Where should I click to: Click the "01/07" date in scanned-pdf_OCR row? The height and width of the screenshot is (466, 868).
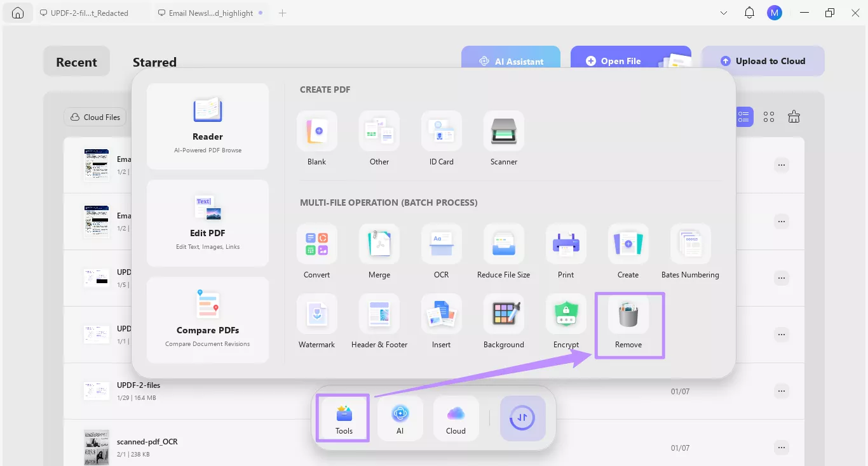point(680,448)
